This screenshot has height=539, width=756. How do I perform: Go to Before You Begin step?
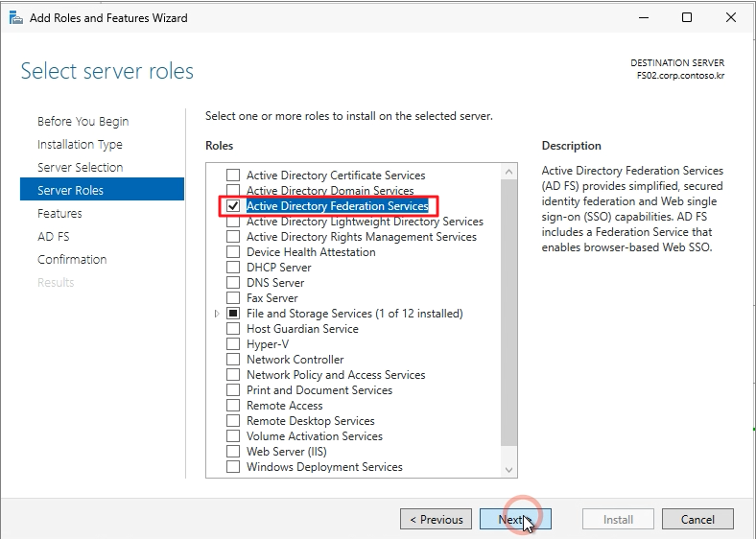(x=83, y=122)
